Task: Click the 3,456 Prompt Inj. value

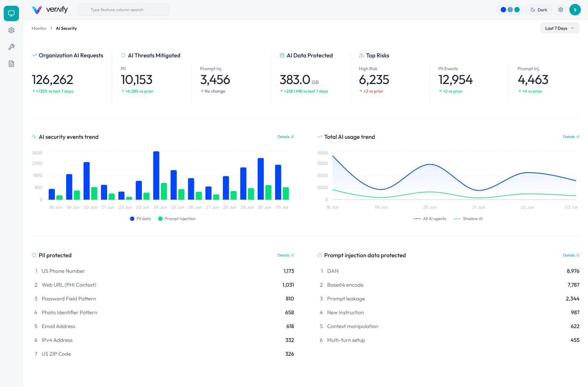Action: pyautogui.click(x=215, y=80)
